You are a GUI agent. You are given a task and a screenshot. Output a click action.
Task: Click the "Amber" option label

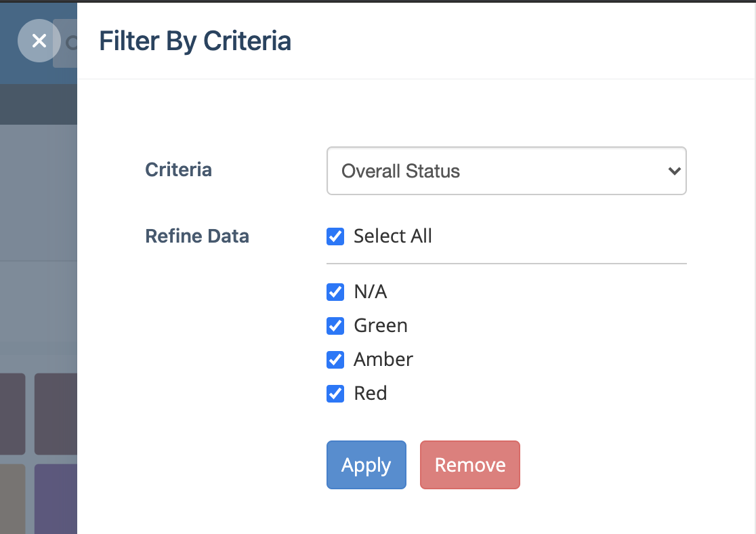coord(383,360)
